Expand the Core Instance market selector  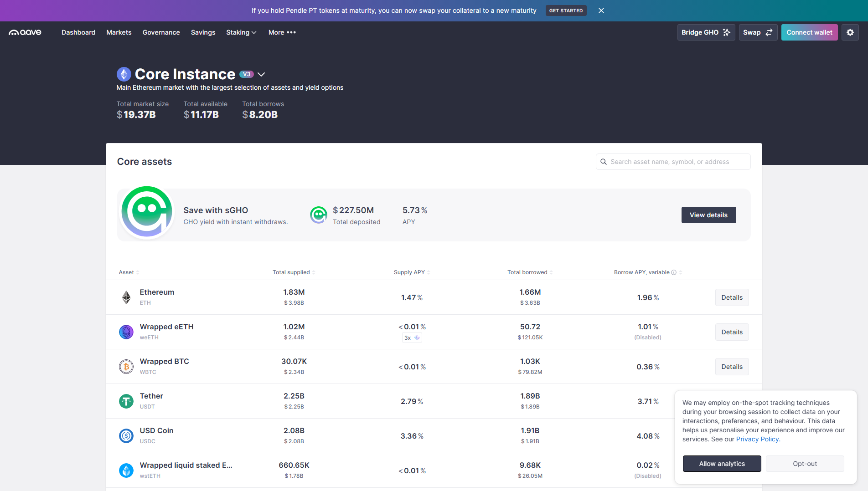(261, 74)
